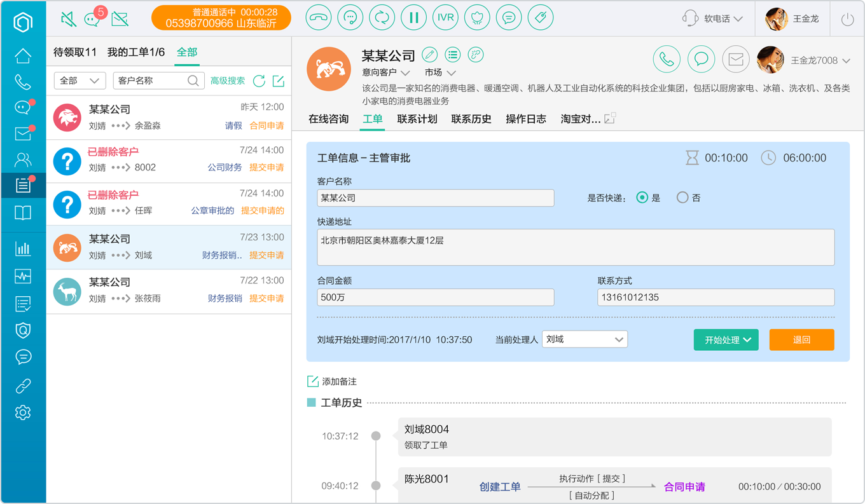Switch to 待领取11 tab

pyautogui.click(x=75, y=52)
